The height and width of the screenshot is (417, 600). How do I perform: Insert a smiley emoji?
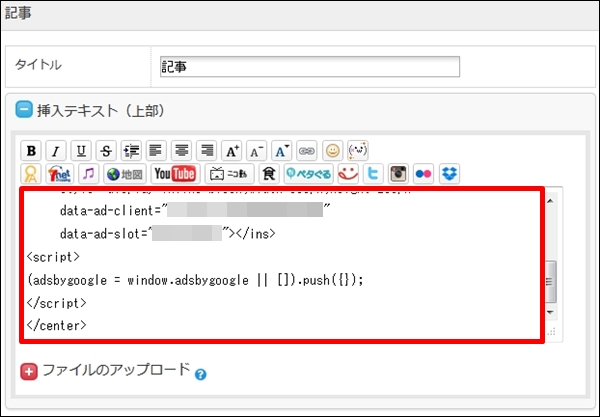tap(333, 151)
